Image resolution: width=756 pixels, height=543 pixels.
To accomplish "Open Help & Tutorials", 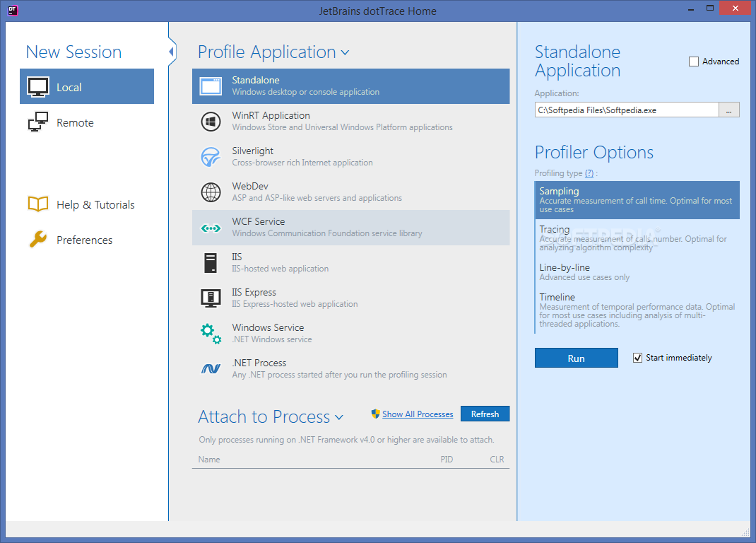I will [x=87, y=204].
